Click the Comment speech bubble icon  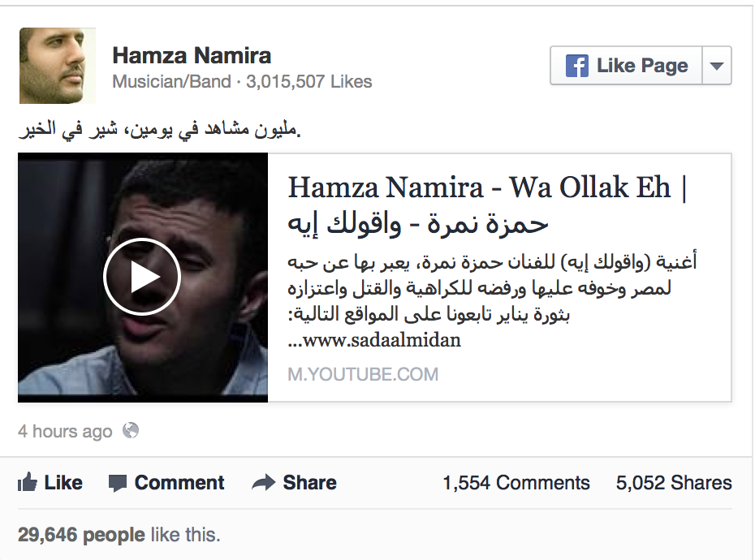(118, 483)
